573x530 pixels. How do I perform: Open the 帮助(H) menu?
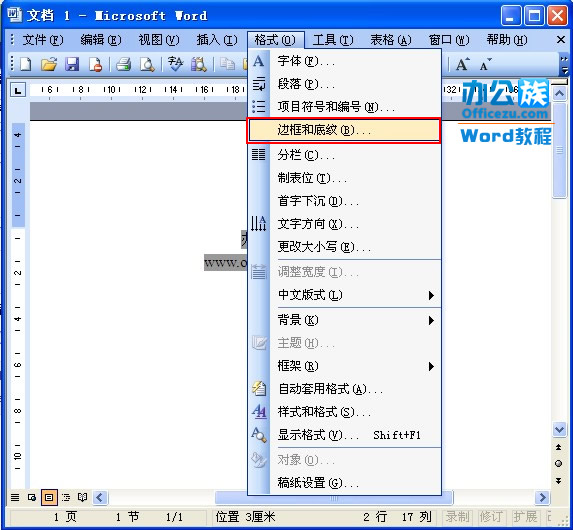pos(507,39)
